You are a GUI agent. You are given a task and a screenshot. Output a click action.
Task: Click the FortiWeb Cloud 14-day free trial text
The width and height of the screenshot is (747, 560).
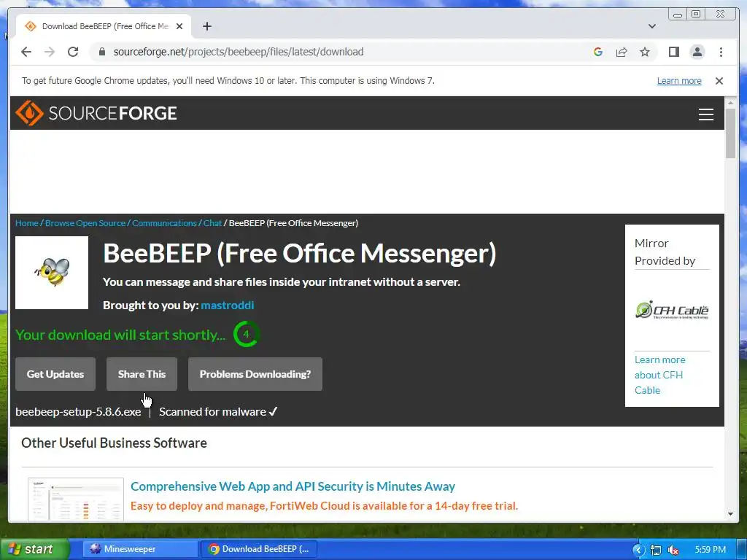click(324, 506)
